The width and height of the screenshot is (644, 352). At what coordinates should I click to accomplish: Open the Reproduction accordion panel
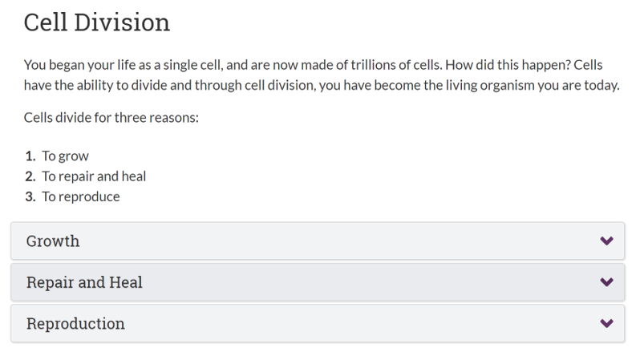318,323
